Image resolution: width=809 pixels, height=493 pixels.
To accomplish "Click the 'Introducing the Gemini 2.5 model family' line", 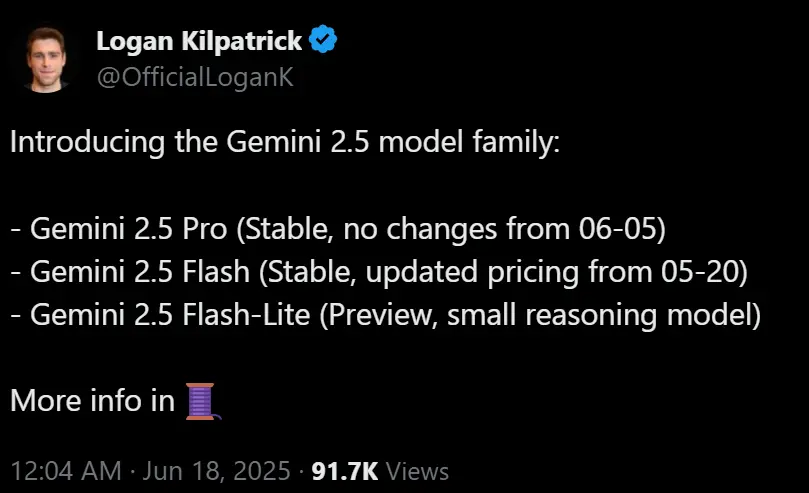I will 285,142.
